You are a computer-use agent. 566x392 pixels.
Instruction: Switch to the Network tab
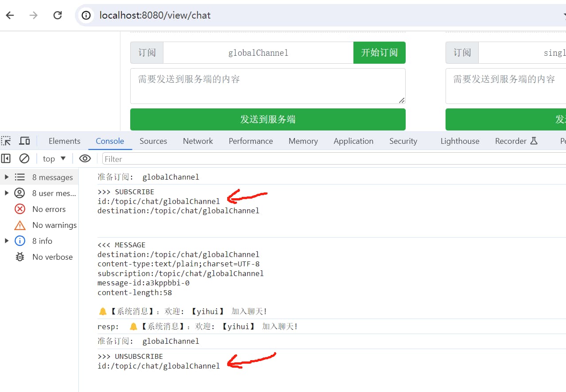[198, 141]
